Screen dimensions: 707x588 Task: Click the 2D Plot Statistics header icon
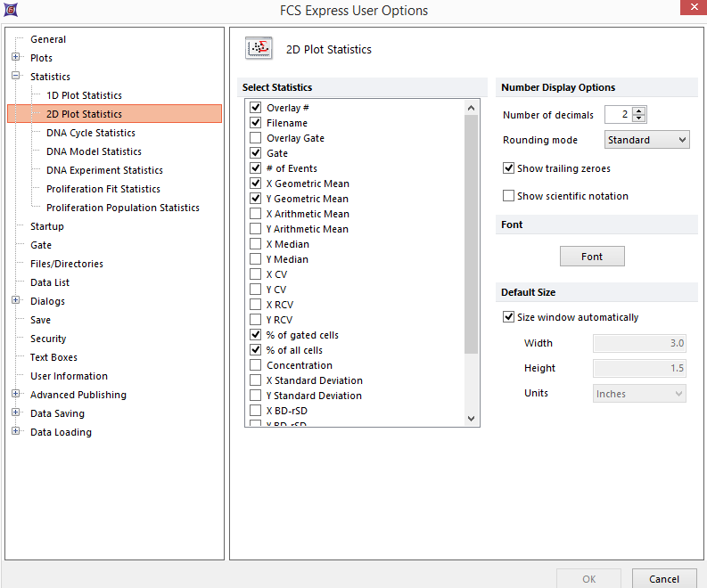click(x=259, y=49)
